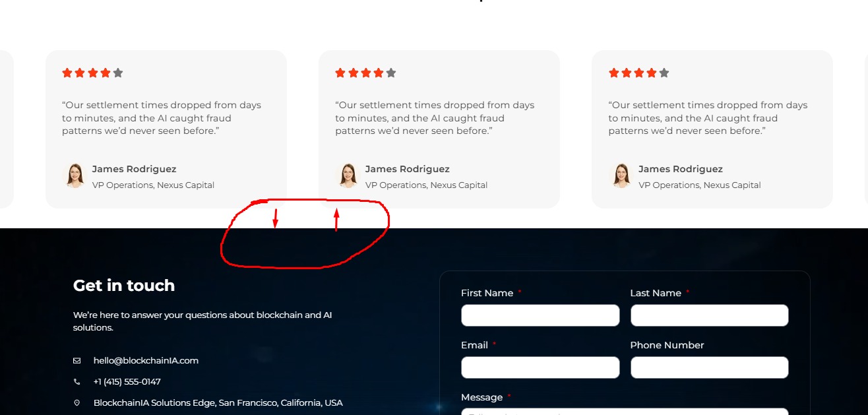Click the avatar photo on the third testimonial card
The width and height of the screenshot is (868, 415).
pyautogui.click(x=620, y=176)
